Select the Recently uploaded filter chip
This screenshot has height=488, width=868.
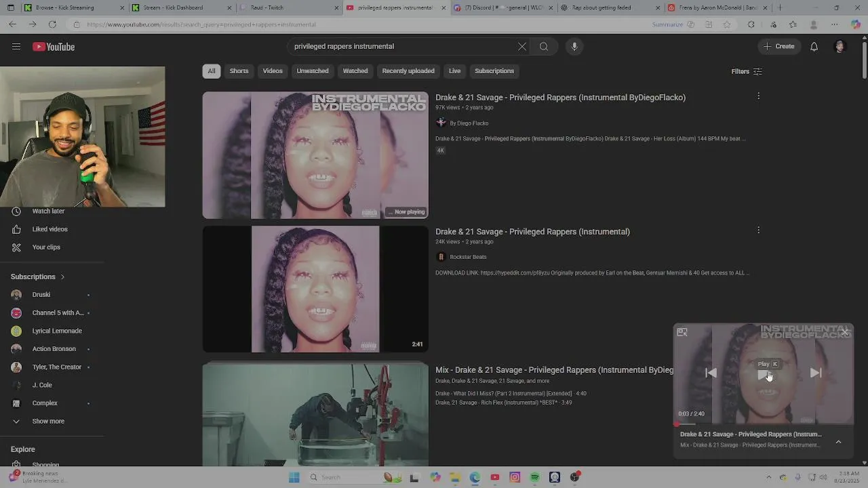click(408, 70)
